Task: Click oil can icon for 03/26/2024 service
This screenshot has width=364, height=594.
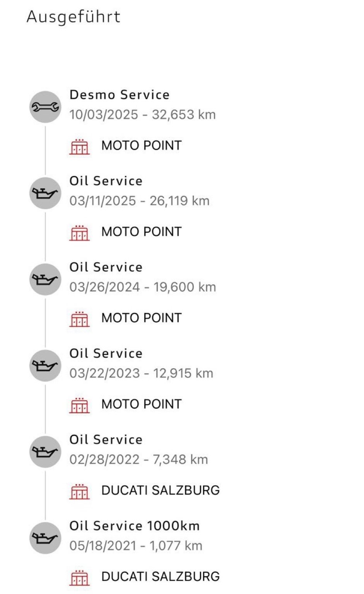Action: tap(45, 280)
